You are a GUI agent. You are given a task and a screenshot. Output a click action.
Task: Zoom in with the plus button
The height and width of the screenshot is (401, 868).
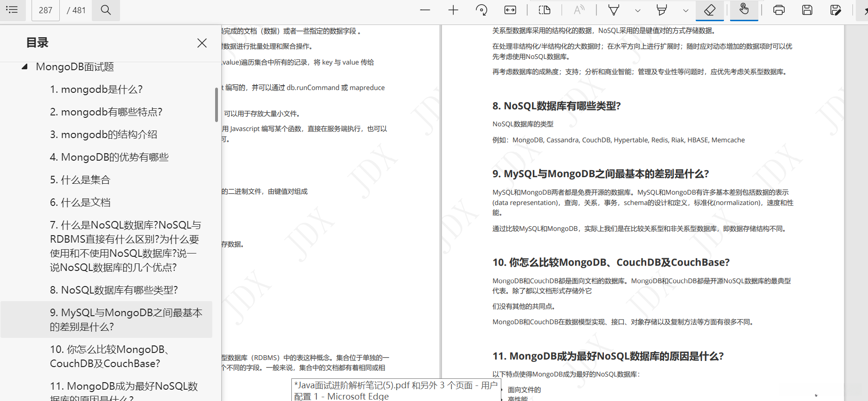[453, 10]
